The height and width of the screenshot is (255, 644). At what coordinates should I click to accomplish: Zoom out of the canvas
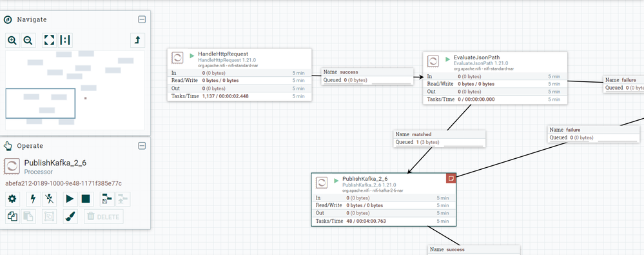pos(28,40)
